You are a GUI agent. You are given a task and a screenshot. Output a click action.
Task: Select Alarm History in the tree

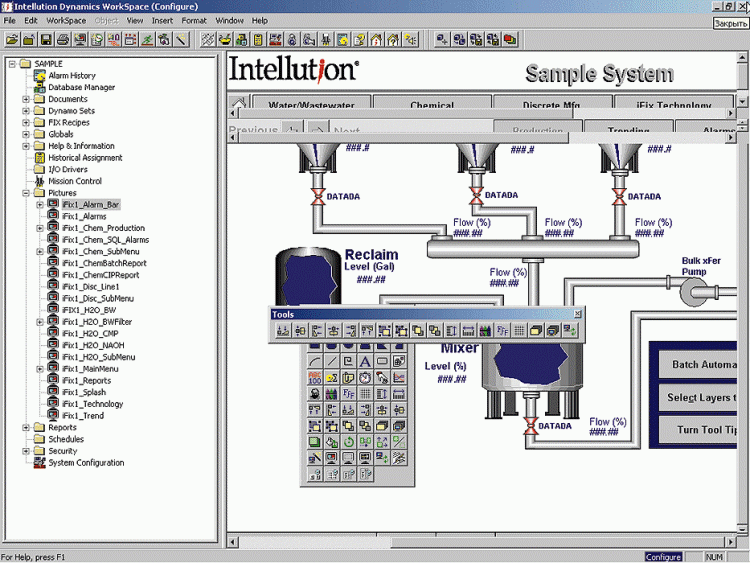[x=72, y=76]
